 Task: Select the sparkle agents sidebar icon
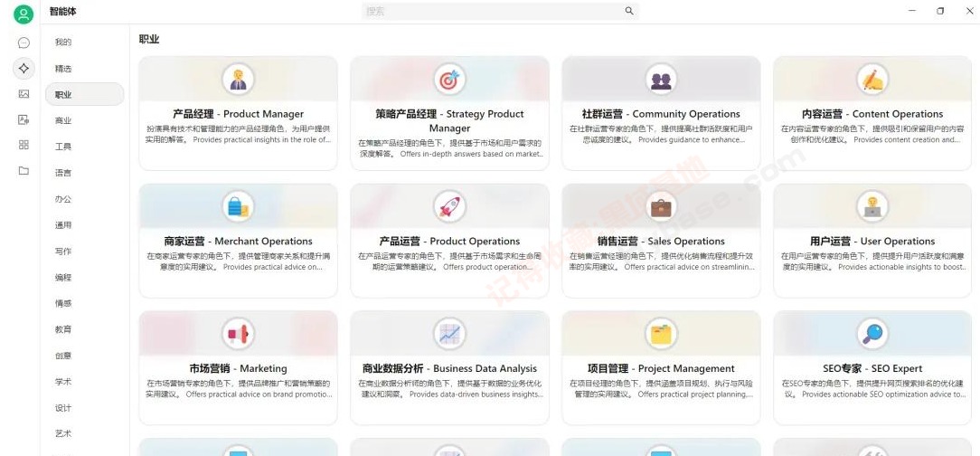24,68
